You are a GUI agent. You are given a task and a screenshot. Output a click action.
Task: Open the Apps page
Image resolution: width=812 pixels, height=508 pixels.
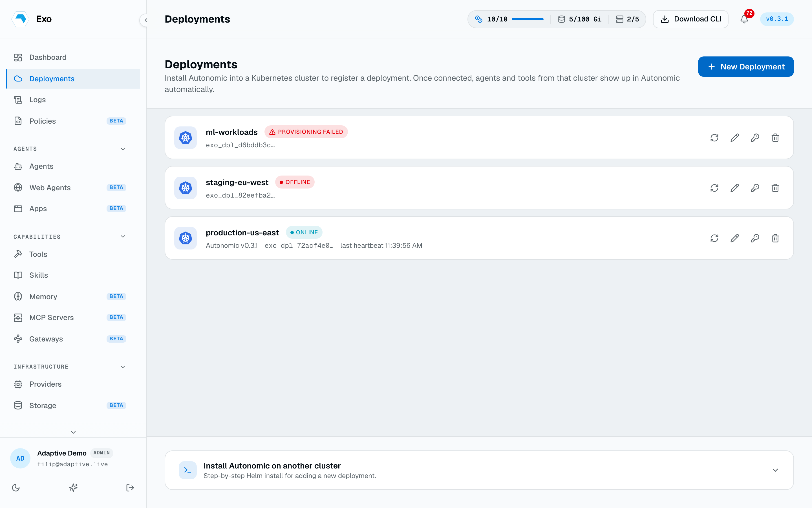[x=73, y=209]
